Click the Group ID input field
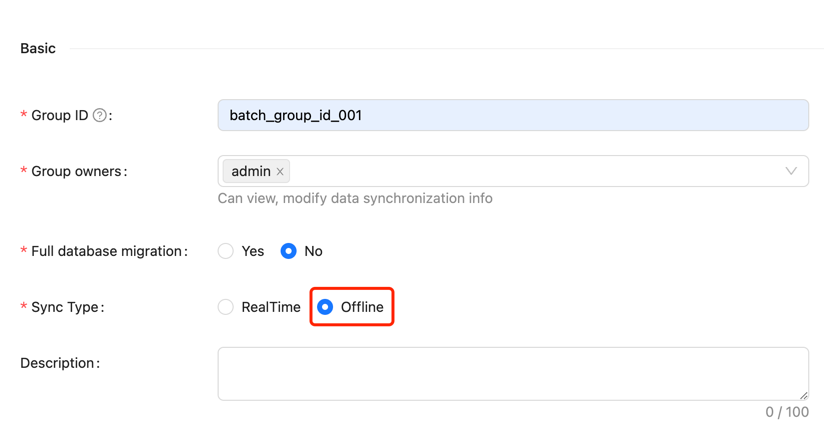 512,115
